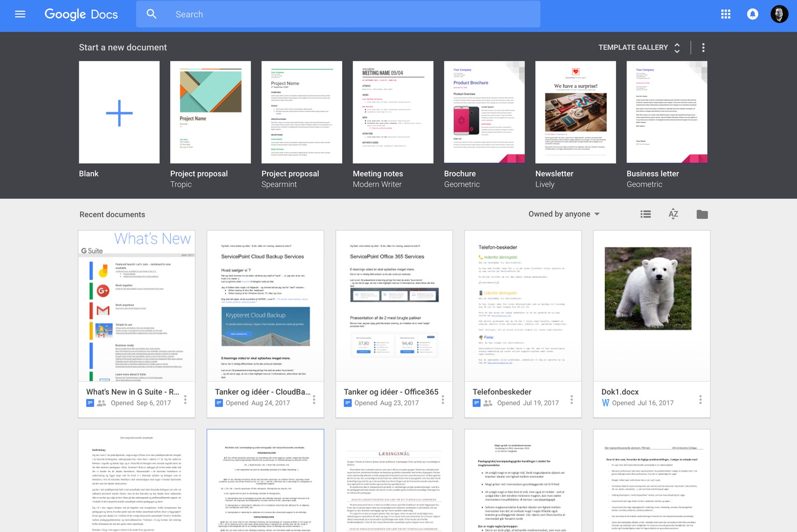
Task: Click the title Tanker og idéer - Office365
Action: coord(391,392)
